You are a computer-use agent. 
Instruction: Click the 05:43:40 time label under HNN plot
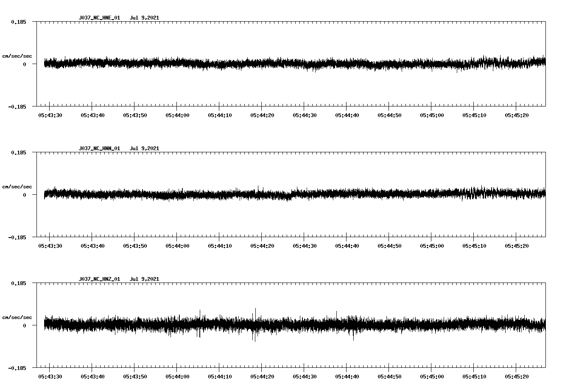[x=92, y=246]
